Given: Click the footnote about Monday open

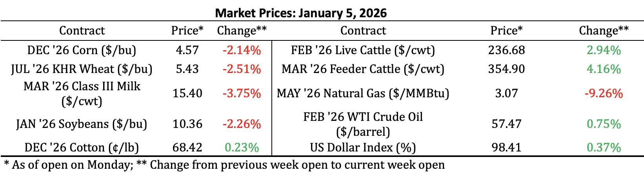Looking at the screenshot, I should point(224,164).
